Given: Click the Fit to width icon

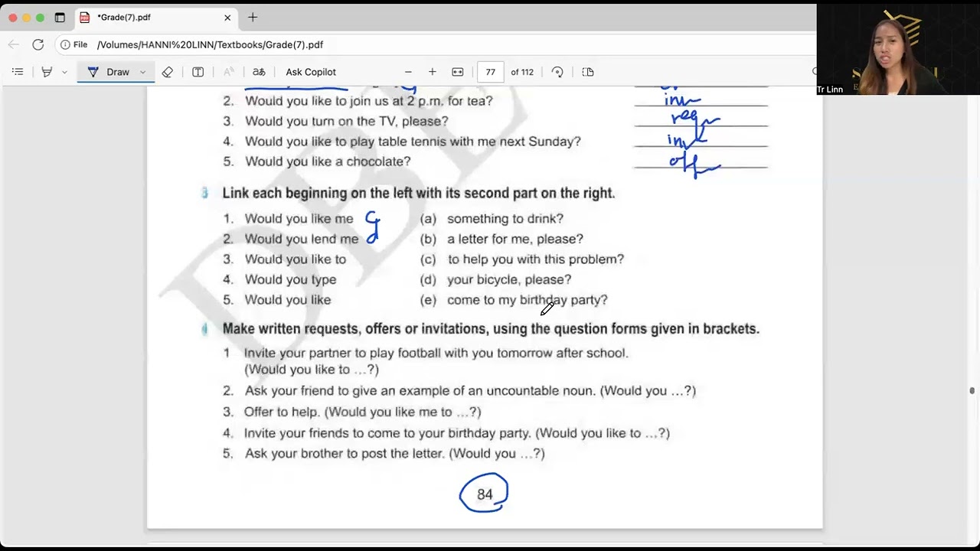Looking at the screenshot, I should click(x=458, y=72).
